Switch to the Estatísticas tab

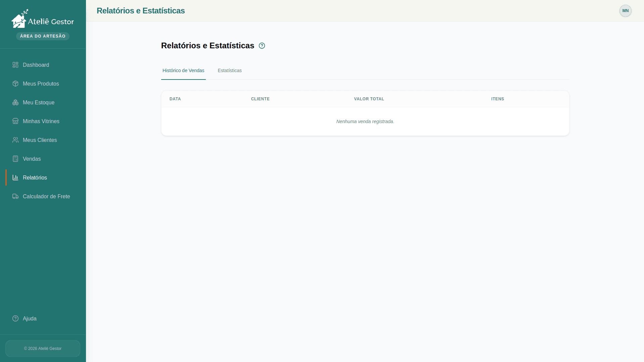click(230, 70)
